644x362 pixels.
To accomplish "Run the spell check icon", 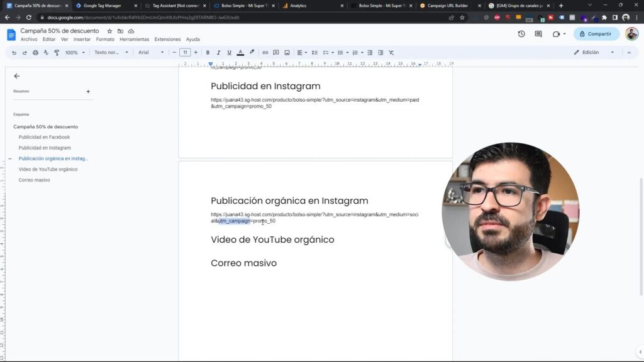I will pos(46,53).
